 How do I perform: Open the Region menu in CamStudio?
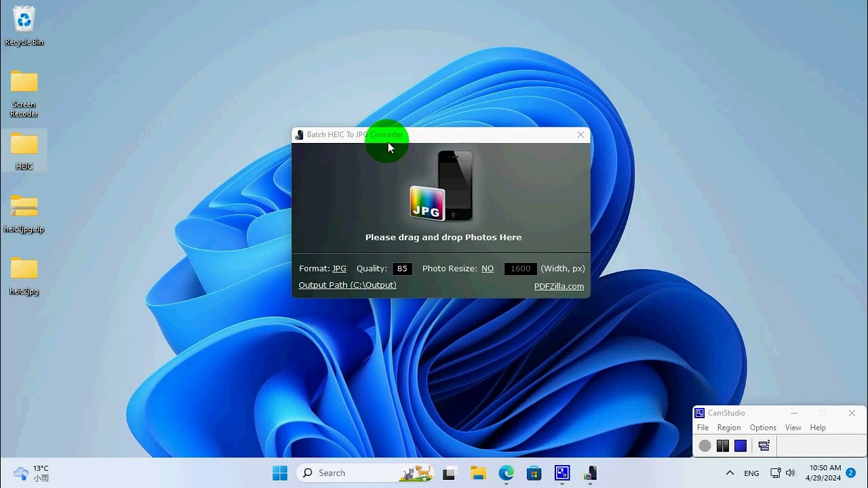[x=729, y=428]
